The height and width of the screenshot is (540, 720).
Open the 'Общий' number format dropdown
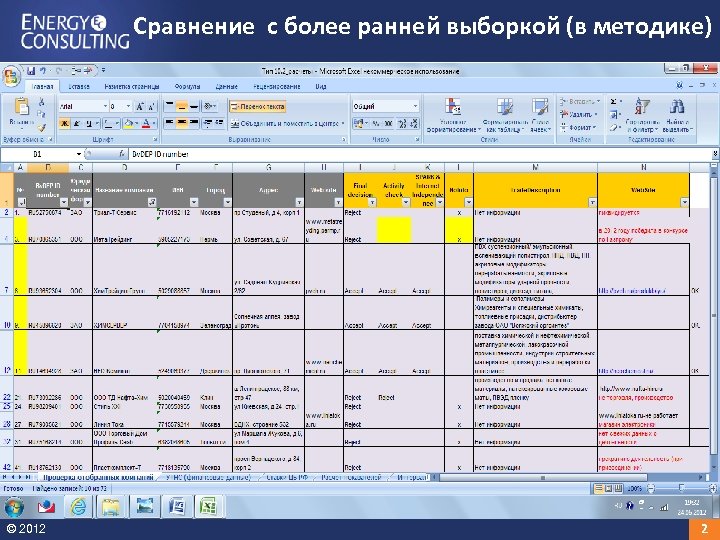[x=415, y=107]
